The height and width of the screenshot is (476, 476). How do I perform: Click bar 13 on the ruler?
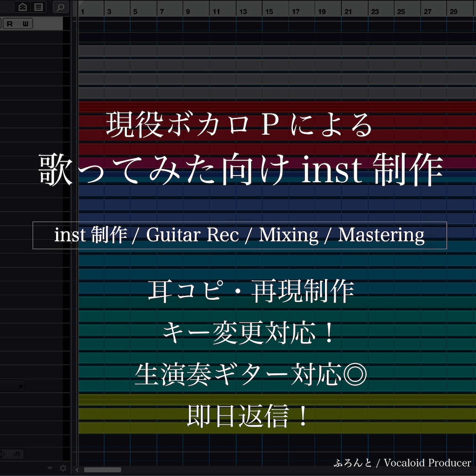tap(243, 12)
